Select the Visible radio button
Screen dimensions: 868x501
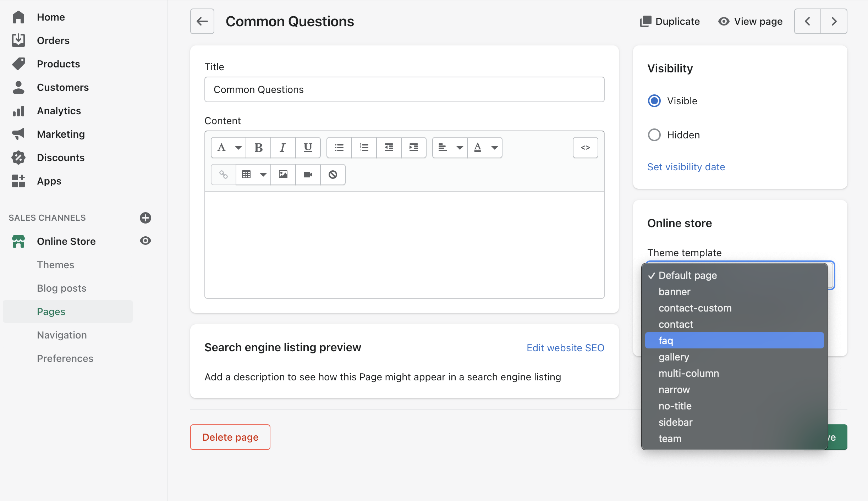(x=654, y=101)
